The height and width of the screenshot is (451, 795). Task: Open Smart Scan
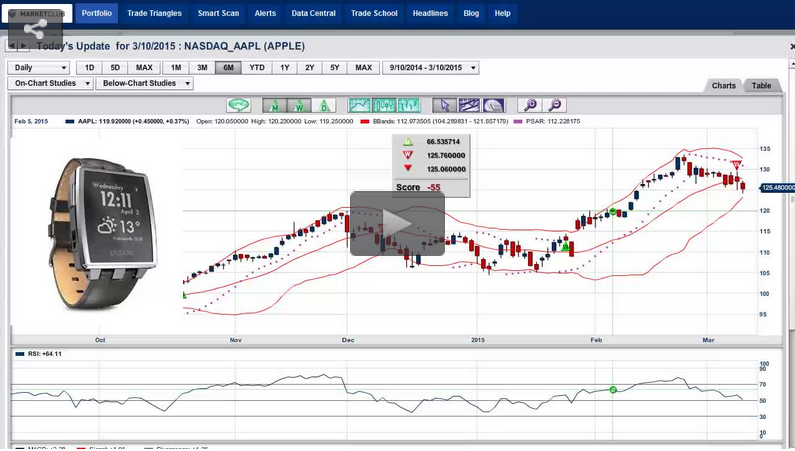(x=219, y=13)
